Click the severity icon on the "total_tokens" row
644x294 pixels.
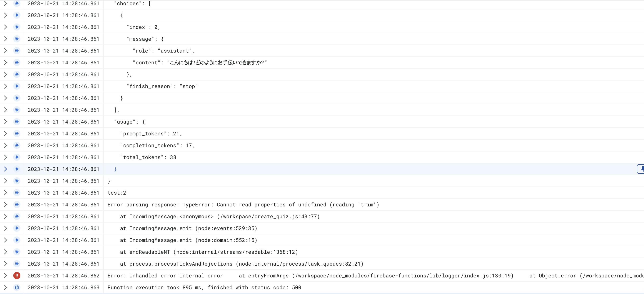pos(17,157)
